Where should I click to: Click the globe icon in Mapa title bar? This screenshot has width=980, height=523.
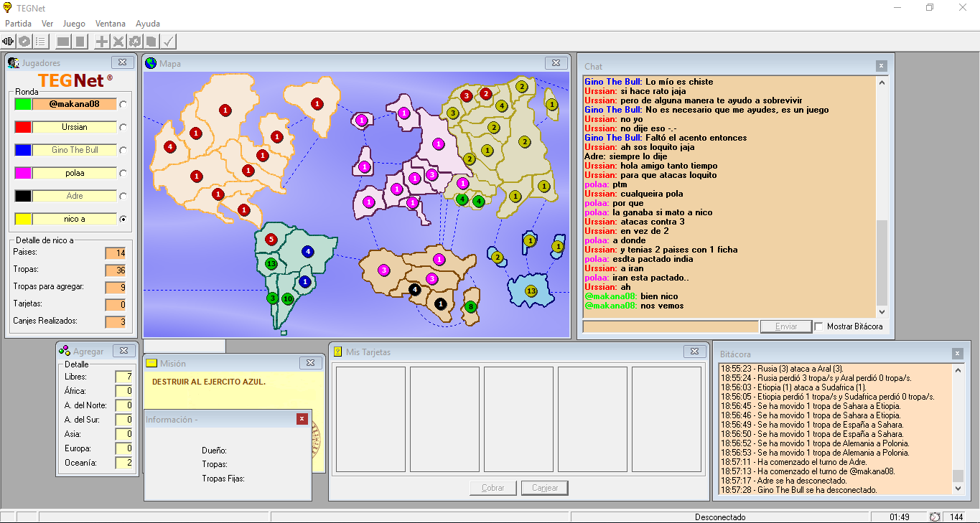pyautogui.click(x=151, y=64)
